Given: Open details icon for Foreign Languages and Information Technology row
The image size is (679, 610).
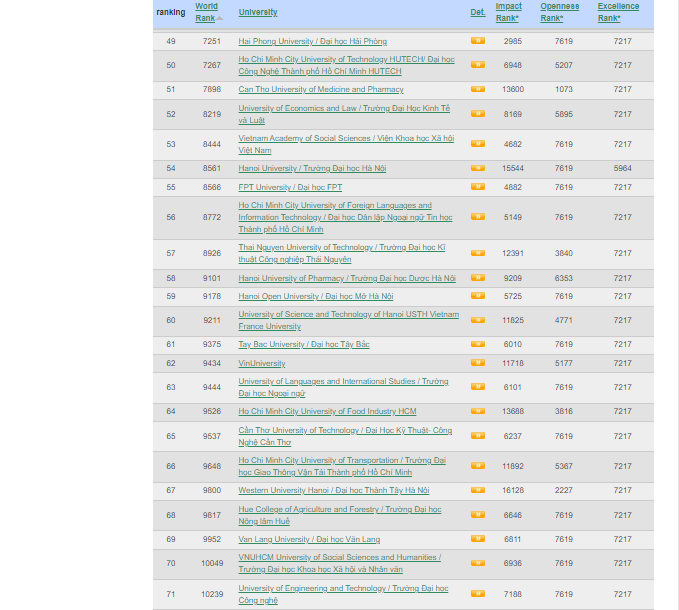Looking at the screenshot, I should coord(478,217).
